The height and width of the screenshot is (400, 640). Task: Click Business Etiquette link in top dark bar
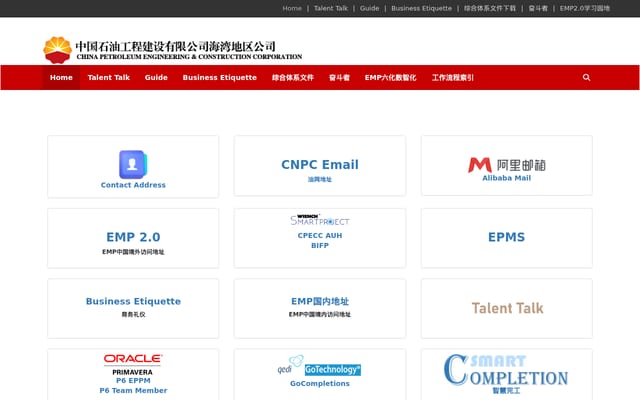pyautogui.click(x=421, y=8)
